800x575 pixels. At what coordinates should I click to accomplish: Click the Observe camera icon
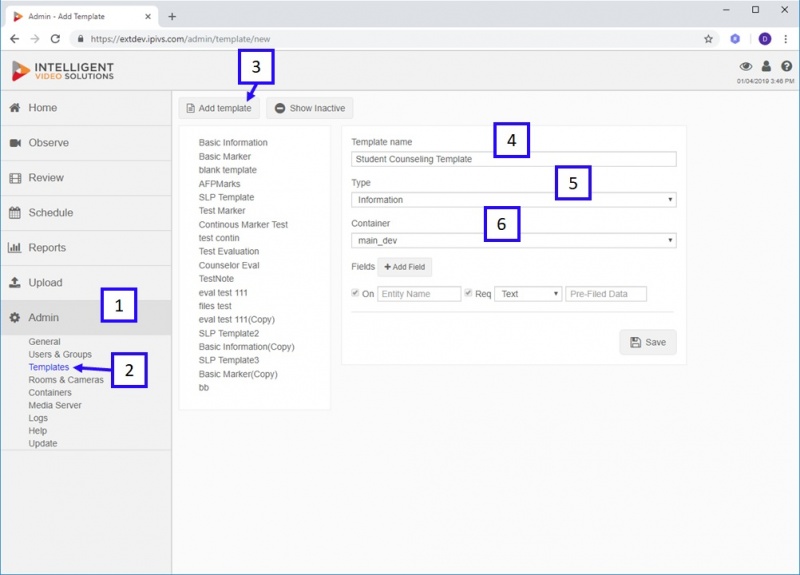(15, 143)
